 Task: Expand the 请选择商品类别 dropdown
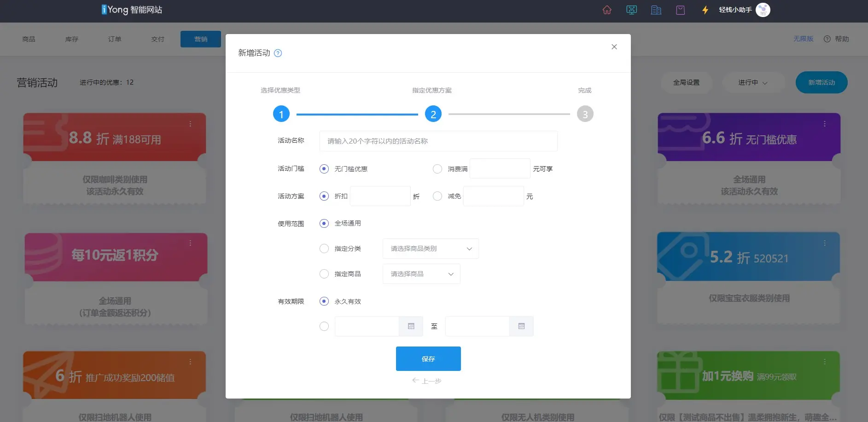431,249
